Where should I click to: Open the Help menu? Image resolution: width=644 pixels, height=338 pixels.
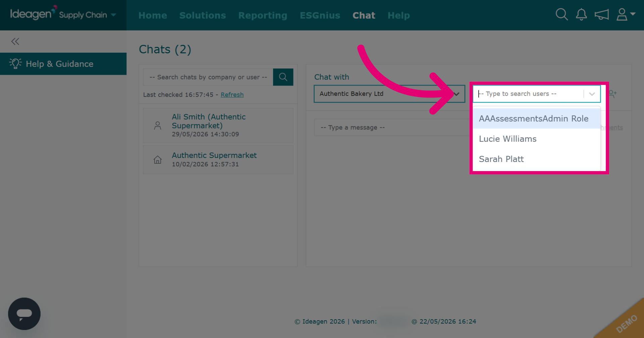(x=399, y=15)
